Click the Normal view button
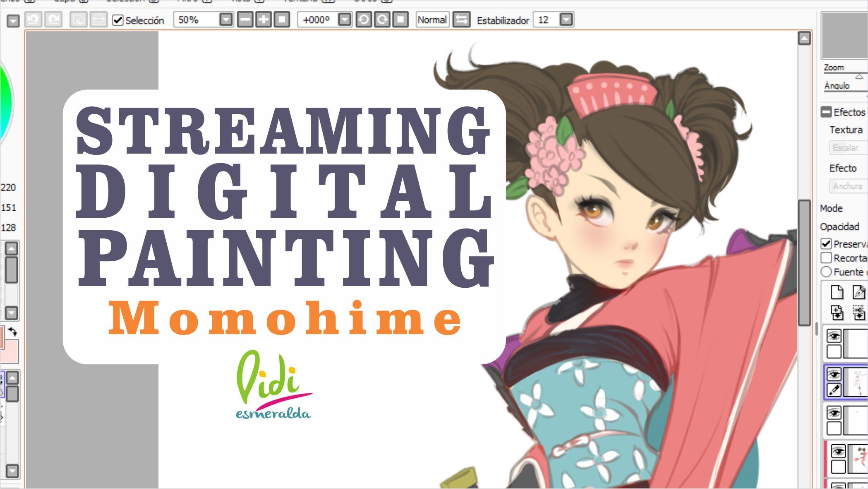This screenshot has width=868, height=489. point(432,19)
